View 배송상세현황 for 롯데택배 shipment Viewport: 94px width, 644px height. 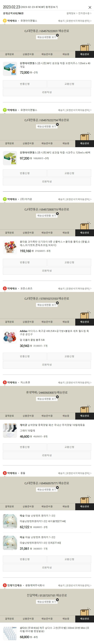[47, 399]
